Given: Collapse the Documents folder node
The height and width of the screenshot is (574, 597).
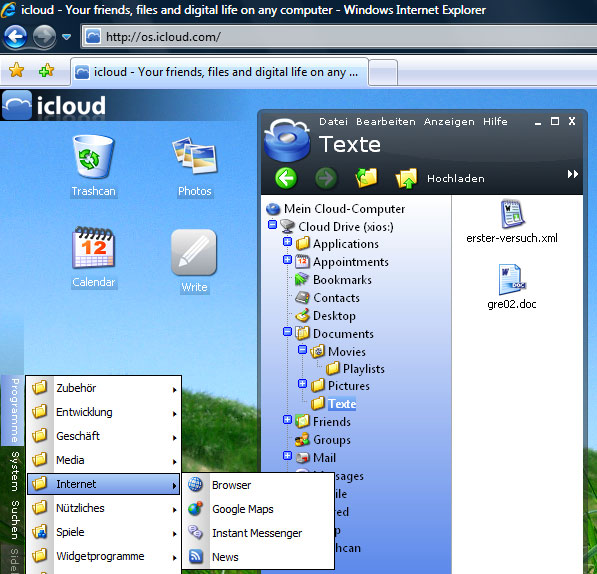Looking at the screenshot, I should point(287,332).
